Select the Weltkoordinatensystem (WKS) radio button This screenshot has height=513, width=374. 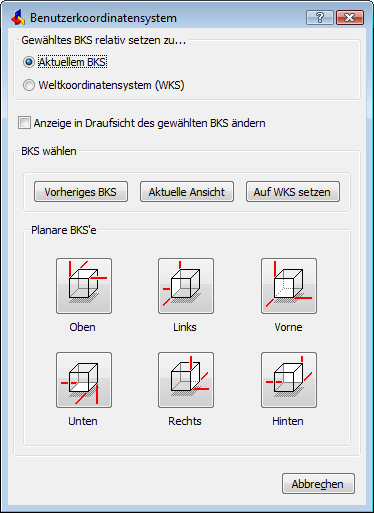29,85
